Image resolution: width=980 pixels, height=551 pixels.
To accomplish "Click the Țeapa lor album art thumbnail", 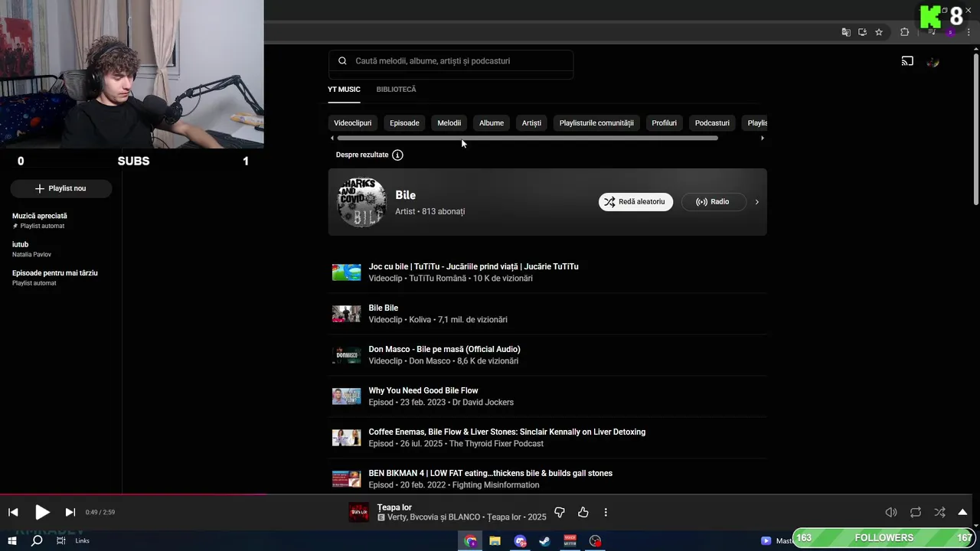I will [x=359, y=513].
